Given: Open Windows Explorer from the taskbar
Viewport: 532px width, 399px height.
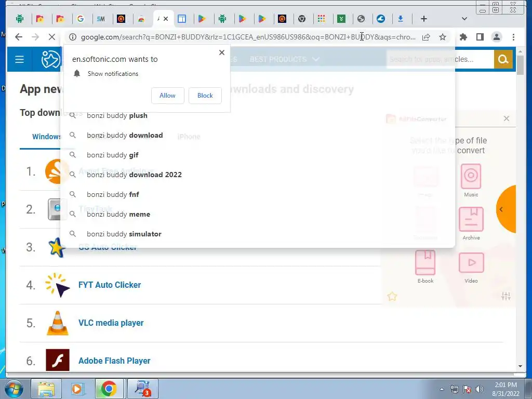Looking at the screenshot, I should [46, 389].
